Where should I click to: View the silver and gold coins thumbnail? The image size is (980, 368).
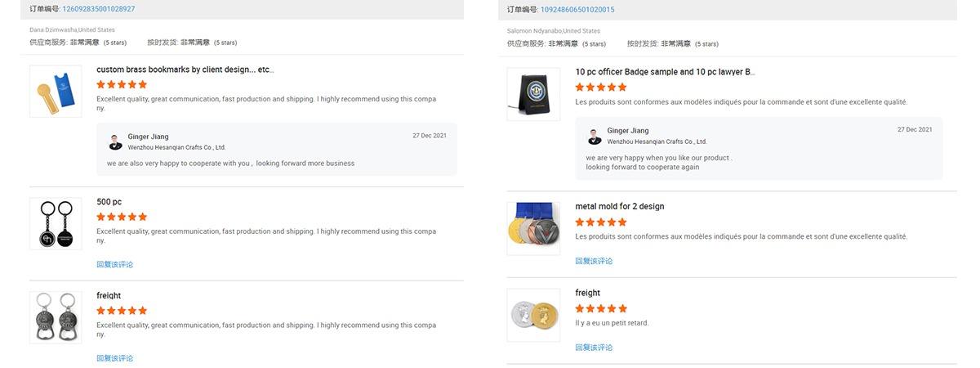533,315
